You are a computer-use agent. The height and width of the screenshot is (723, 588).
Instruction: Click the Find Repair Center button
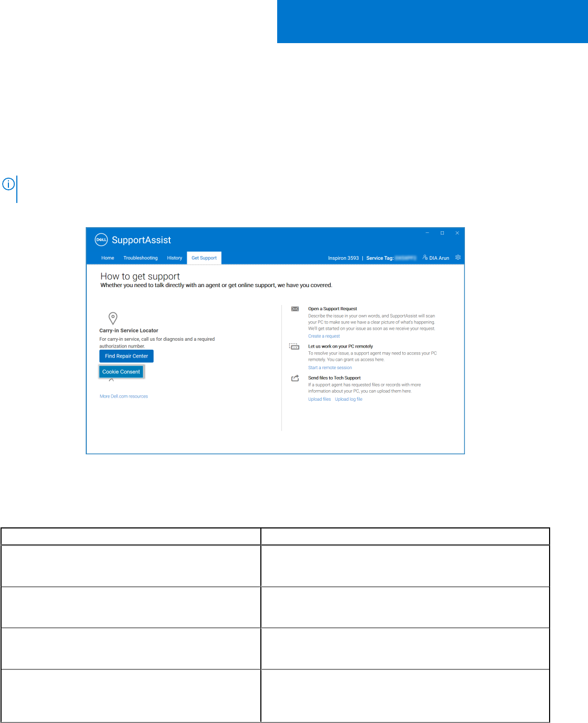(126, 356)
